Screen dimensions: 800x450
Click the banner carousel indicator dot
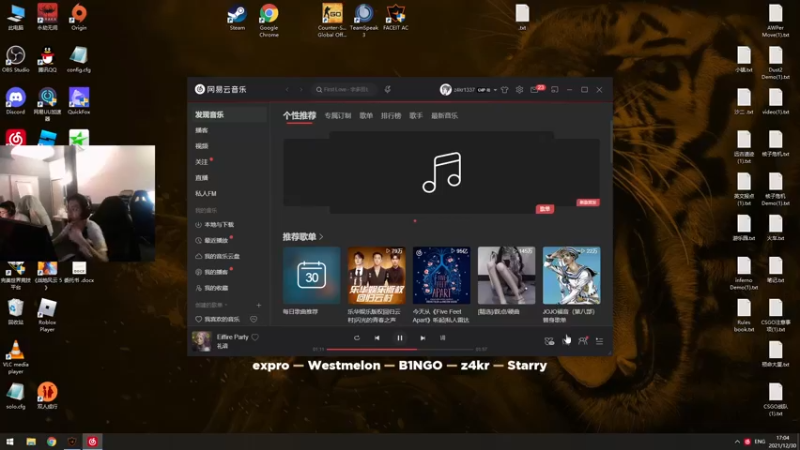415,221
